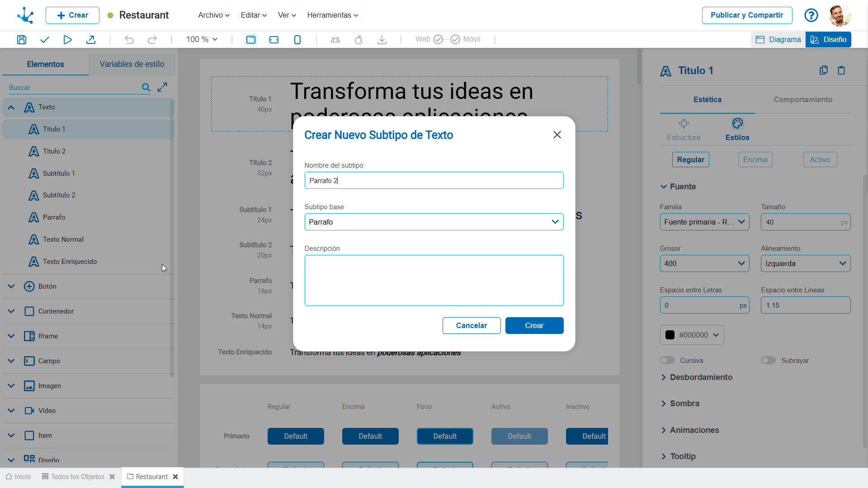Toggle the Móvil check circle
Image resolution: width=868 pixels, height=488 pixels.
click(455, 40)
